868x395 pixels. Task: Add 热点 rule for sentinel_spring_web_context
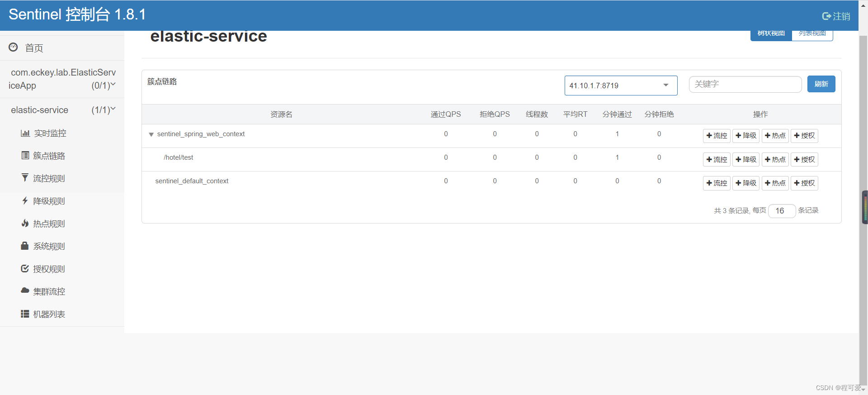click(x=775, y=136)
